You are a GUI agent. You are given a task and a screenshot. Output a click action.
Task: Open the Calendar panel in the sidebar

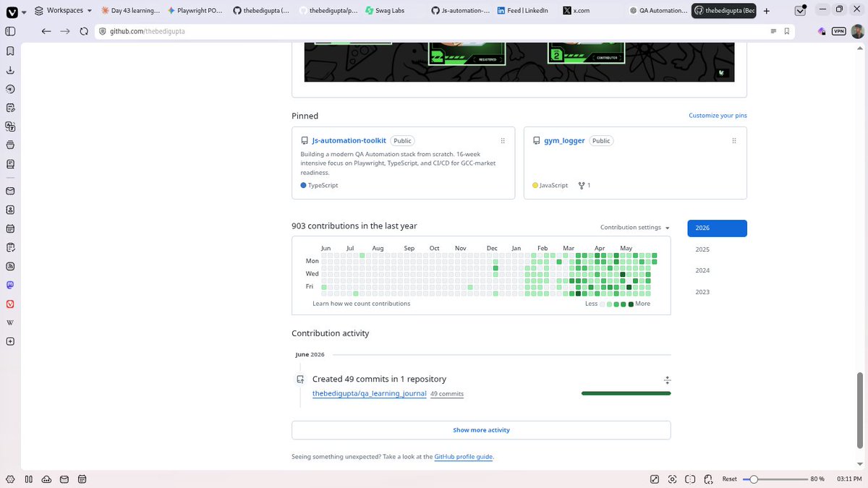point(10,228)
